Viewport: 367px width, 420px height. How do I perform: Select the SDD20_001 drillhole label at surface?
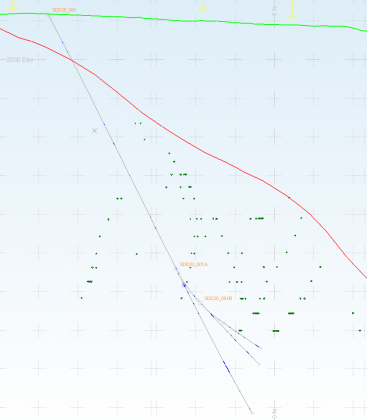pos(64,10)
